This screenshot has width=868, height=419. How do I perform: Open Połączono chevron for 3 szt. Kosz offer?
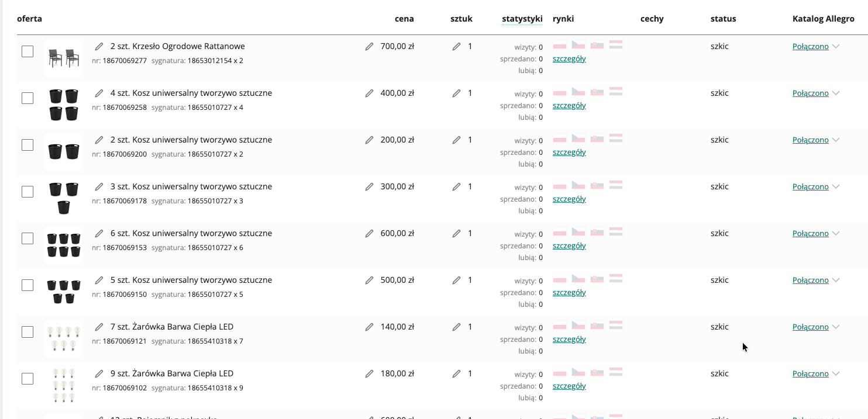pos(836,186)
